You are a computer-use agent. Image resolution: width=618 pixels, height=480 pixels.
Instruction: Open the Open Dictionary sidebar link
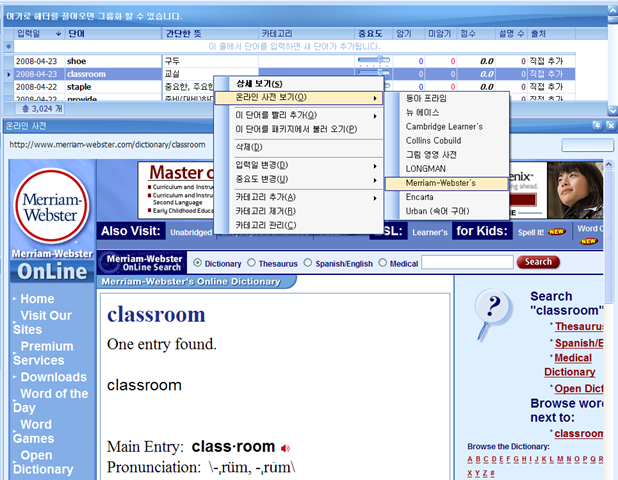click(x=43, y=462)
